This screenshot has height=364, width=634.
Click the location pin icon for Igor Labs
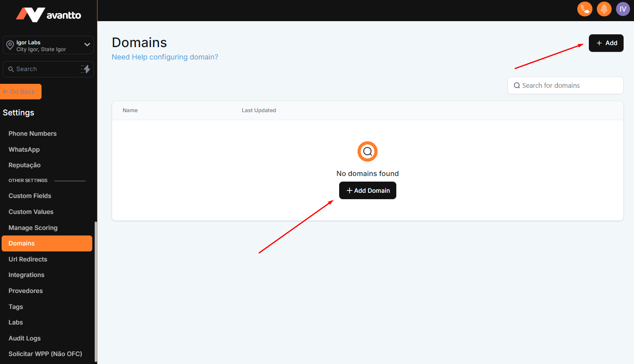click(x=10, y=45)
